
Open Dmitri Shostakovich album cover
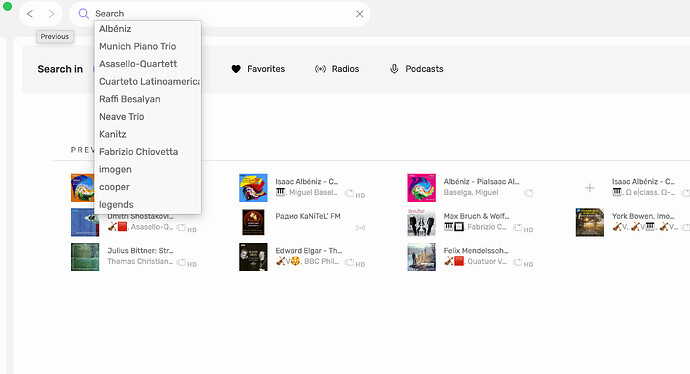85,222
